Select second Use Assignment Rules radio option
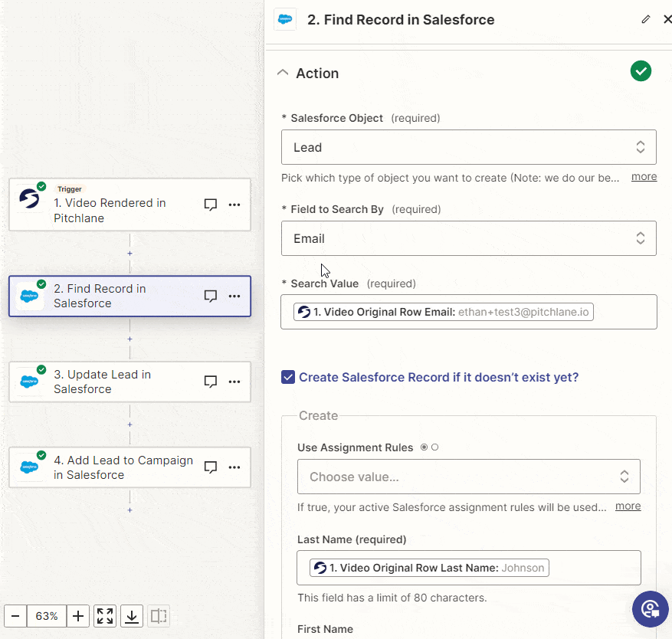Image resolution: width=672 pixels, height=639 pixels. pyautogui.click(x=434, y=447)
